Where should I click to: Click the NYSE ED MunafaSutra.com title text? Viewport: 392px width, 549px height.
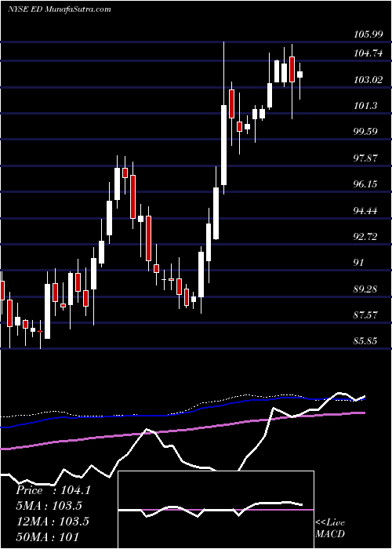(x=59, y=9)
